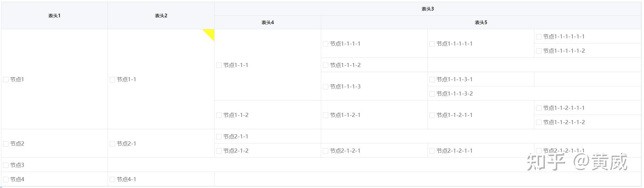Select the 节点1-1-1-1 checkbox
Image resolution: width=644 pixels, height=188 pixels.
[326, 44]
